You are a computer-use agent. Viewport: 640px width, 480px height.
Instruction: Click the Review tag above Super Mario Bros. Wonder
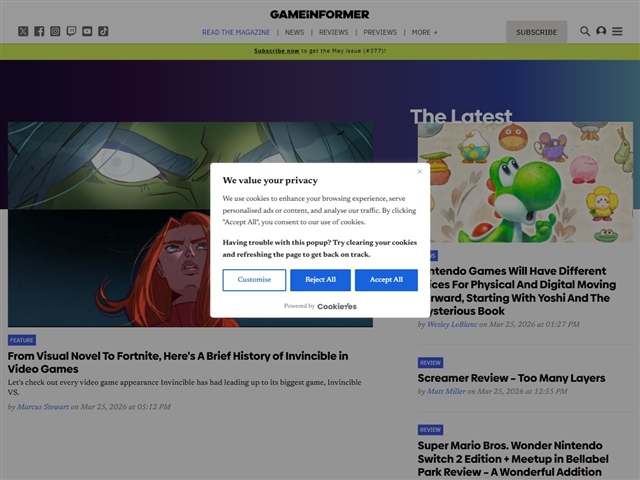[430, 430]
